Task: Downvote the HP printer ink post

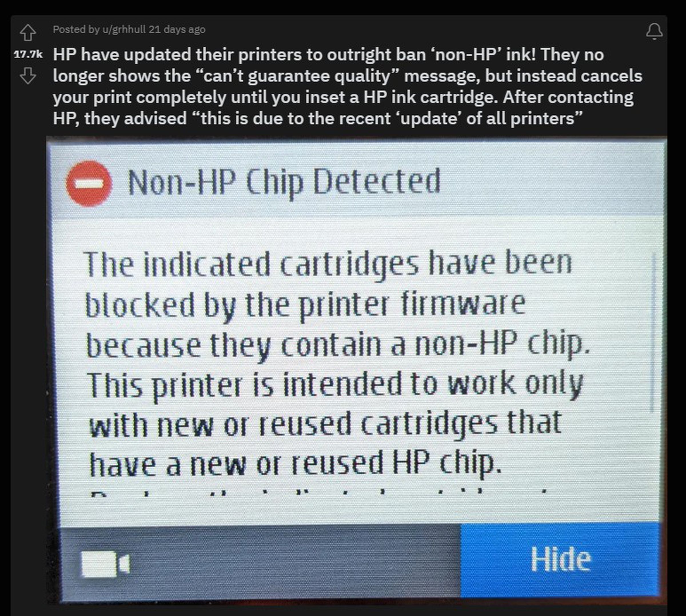Action: coord(28,75)
